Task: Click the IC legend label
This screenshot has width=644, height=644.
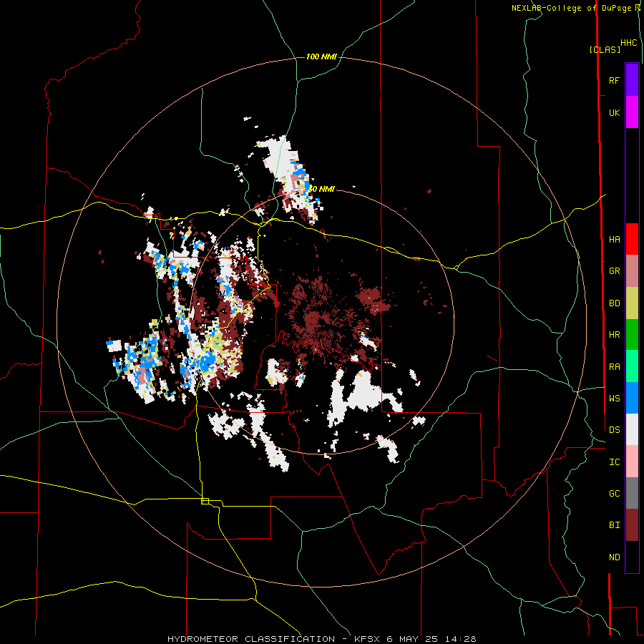Action: pos(614,462)
